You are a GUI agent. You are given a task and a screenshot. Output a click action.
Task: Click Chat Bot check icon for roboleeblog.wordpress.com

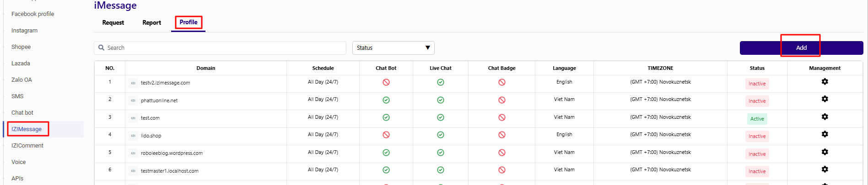click(x=386, y=153)
